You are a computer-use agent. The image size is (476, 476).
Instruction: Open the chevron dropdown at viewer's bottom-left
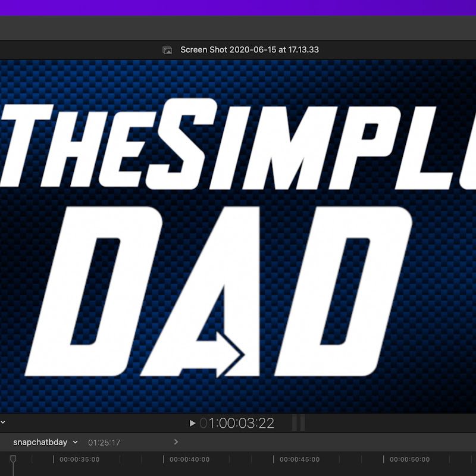[3, 423]
